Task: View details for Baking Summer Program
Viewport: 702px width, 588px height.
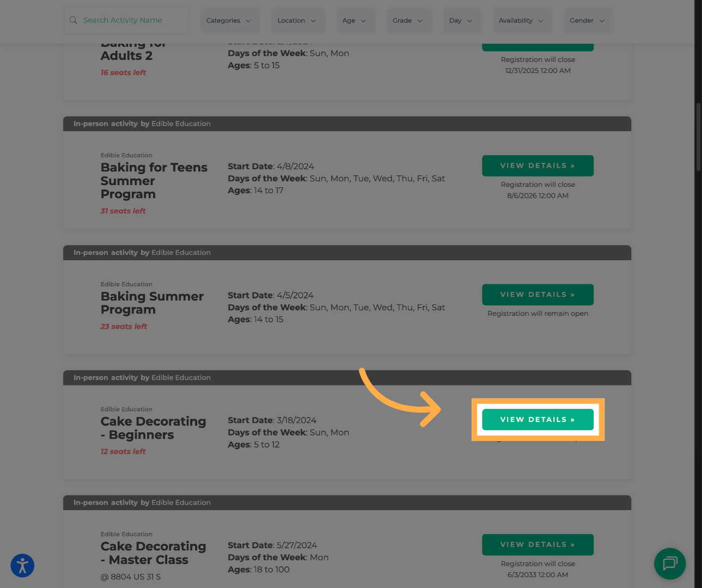Action: pyautogui.click(x=538, y=295)
